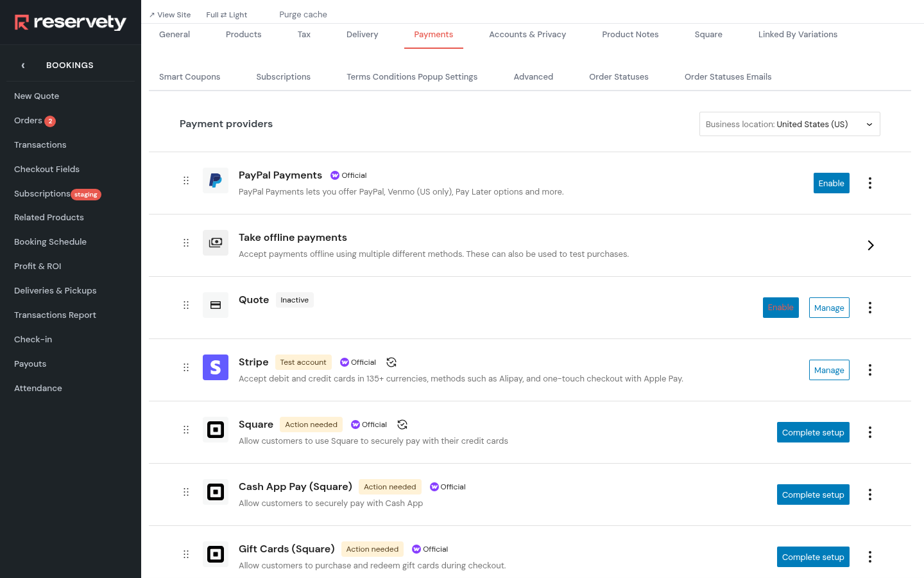Open more options for the Square row

pyautogui.click(x=870, y=432)
